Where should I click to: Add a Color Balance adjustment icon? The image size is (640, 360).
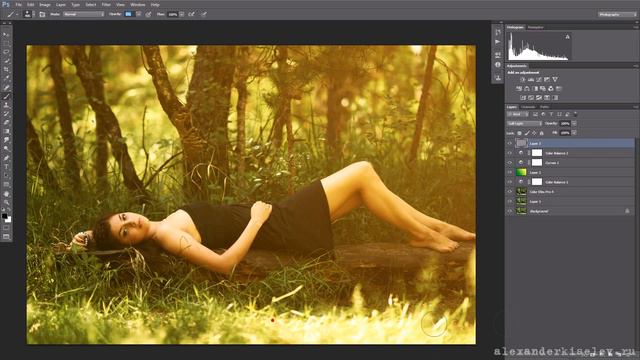pos(527,89)
